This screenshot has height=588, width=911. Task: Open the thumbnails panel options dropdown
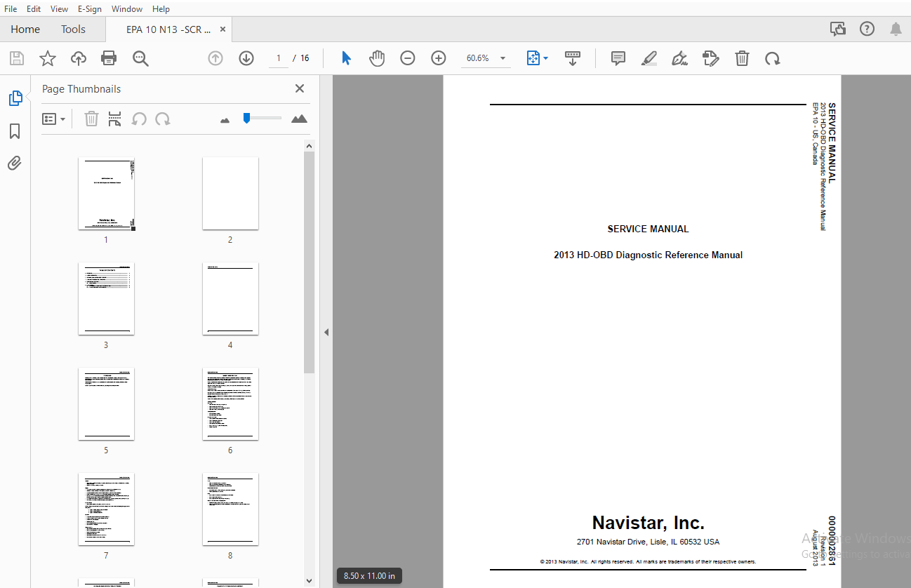[53, 119]
